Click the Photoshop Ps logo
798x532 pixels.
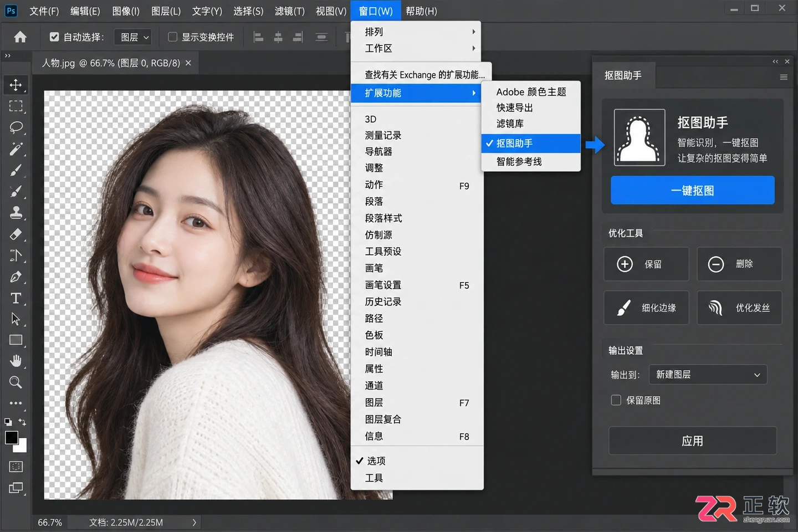click(11, 11)
